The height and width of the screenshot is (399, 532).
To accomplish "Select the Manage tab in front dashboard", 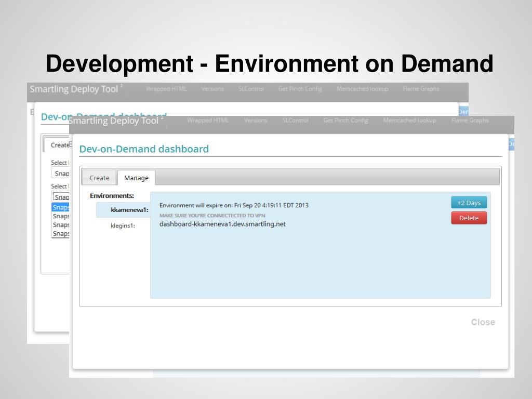I will 137,178.
